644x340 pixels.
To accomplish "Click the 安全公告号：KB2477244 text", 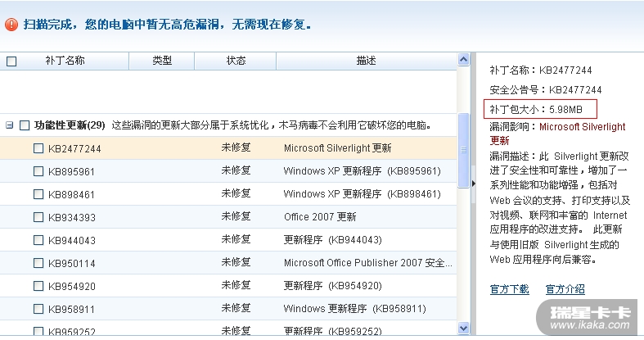I will (546, 90).
